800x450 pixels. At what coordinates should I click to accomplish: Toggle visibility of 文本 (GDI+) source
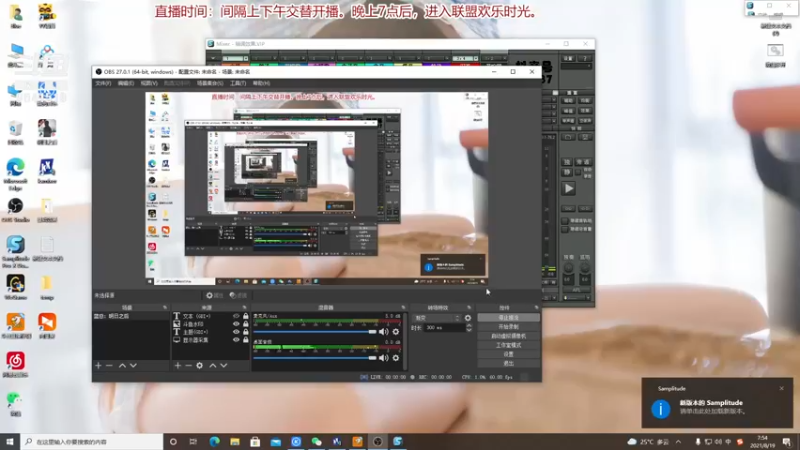click(236, 316)
